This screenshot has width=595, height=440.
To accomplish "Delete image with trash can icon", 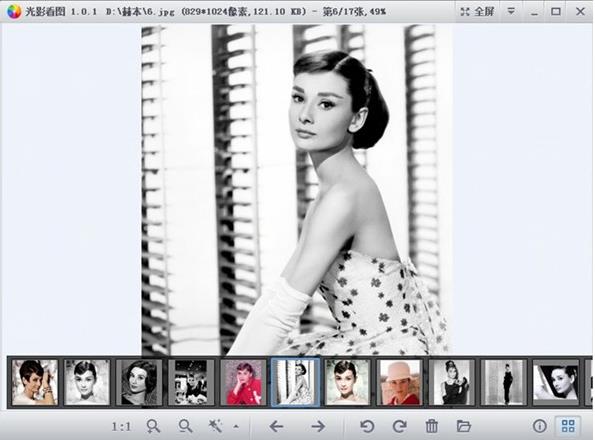I will [x=431, y=426].
